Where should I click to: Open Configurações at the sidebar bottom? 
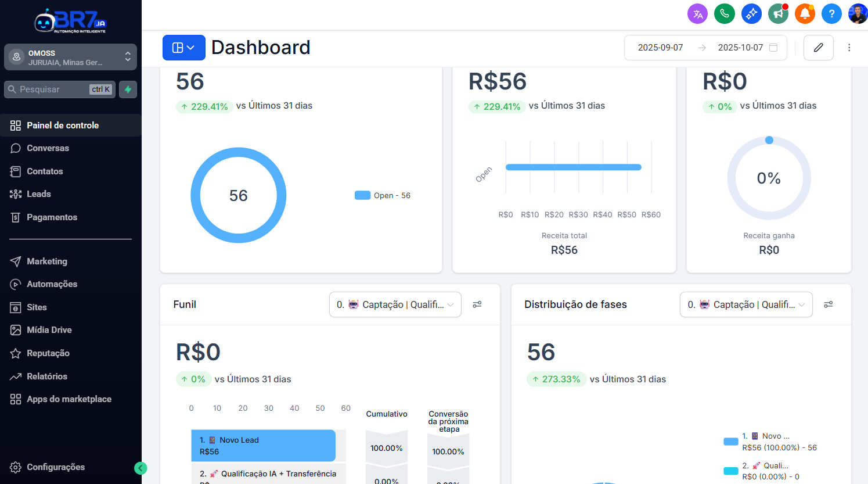(55, 467)
